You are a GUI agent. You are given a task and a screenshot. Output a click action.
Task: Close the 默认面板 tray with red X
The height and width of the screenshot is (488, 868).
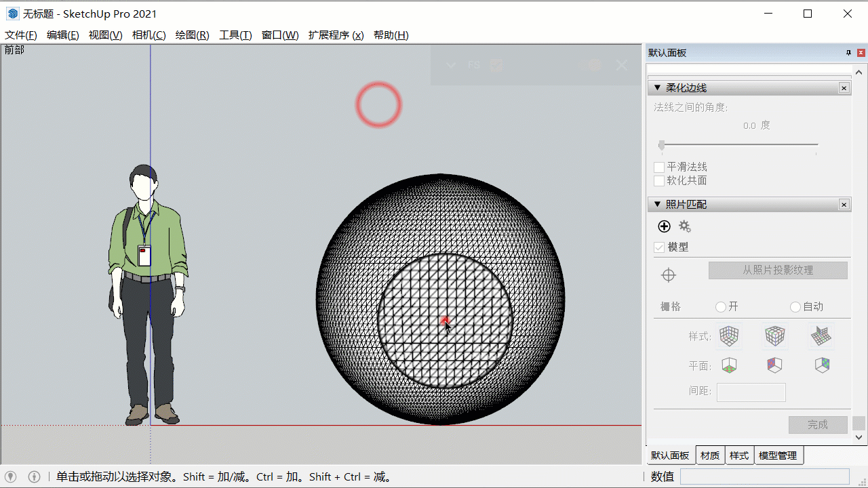tap(861, 53)
